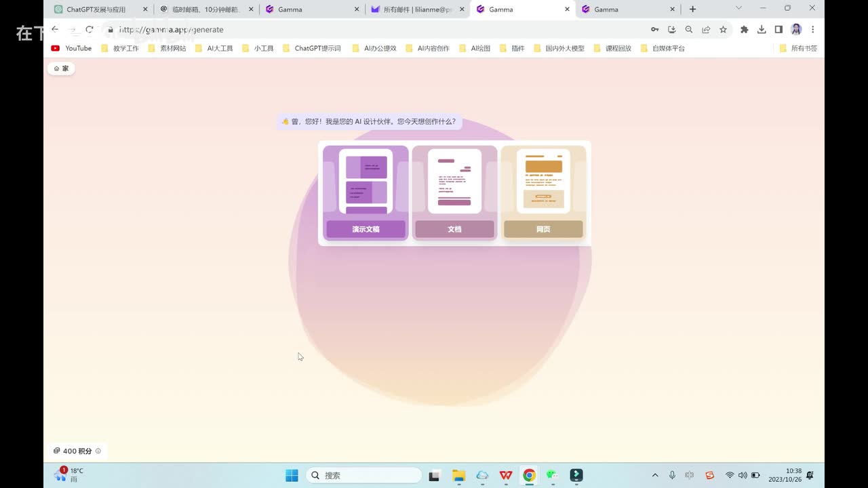
Task: Bookmark this page with star icon
Action: click(x=723, y=30)
